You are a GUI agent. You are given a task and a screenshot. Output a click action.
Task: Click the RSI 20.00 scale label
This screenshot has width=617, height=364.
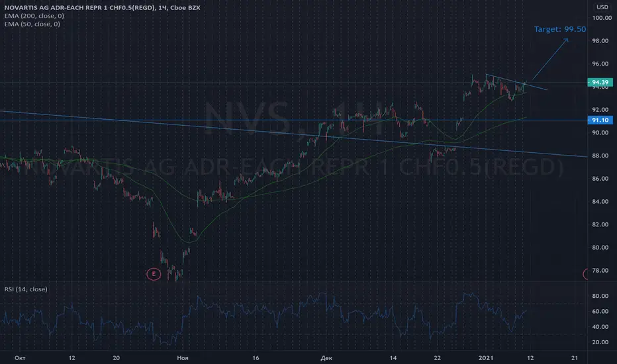600,342
